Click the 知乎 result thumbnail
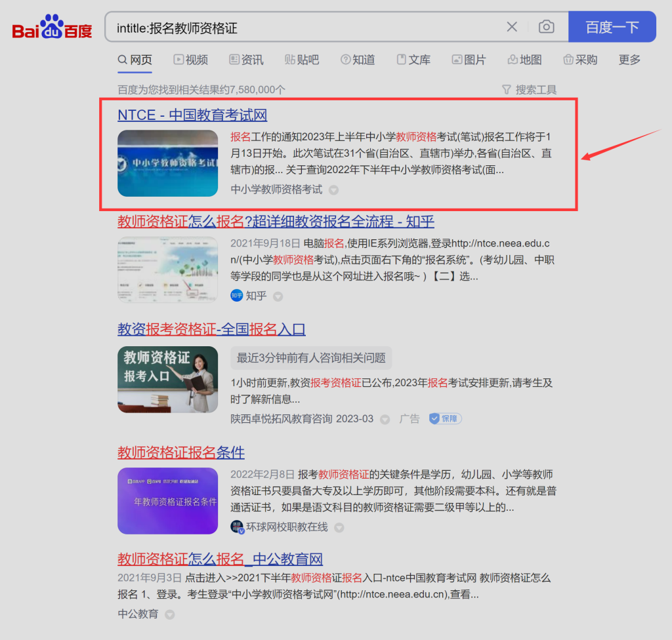Image resolution: width=672 pixels, height=640 pixels. 167,270
